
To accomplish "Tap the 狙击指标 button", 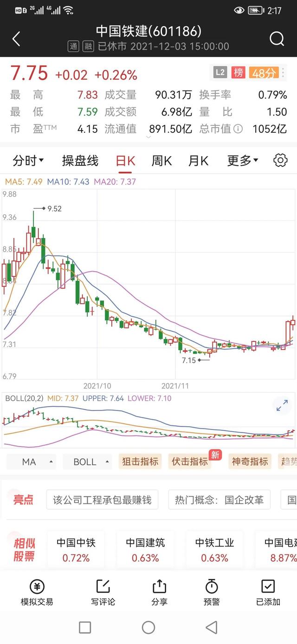I will click(140, 462).
